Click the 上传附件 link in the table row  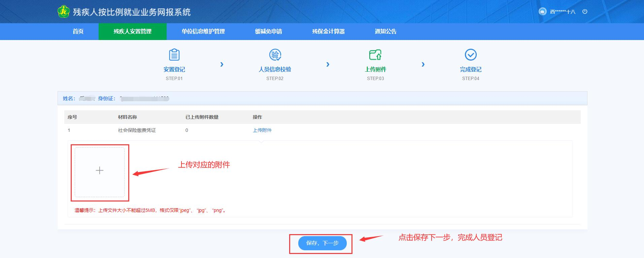262,130
